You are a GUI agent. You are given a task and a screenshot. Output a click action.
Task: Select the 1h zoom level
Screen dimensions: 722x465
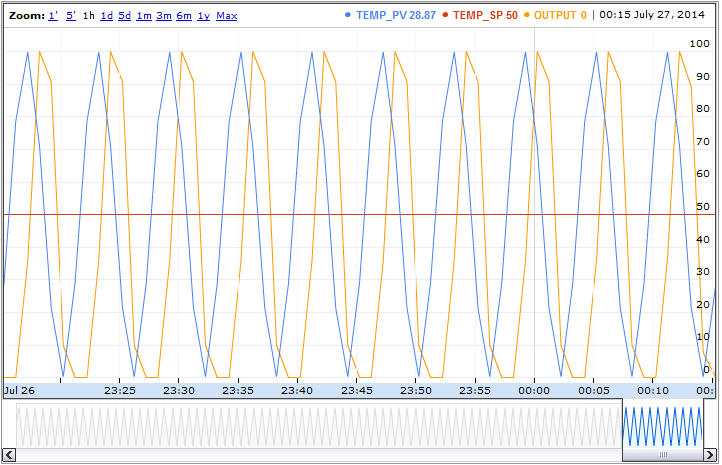pyautogui.click(x=89, y=16)
